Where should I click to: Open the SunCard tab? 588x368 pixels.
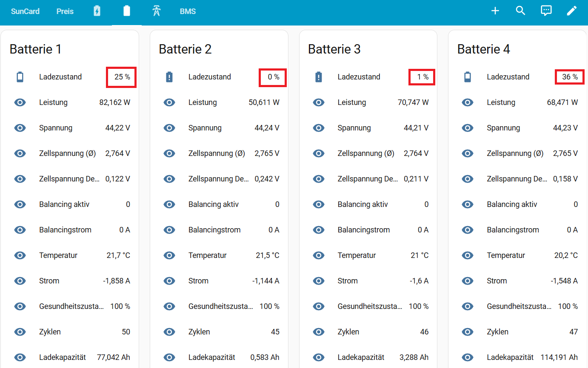[25, 11]
